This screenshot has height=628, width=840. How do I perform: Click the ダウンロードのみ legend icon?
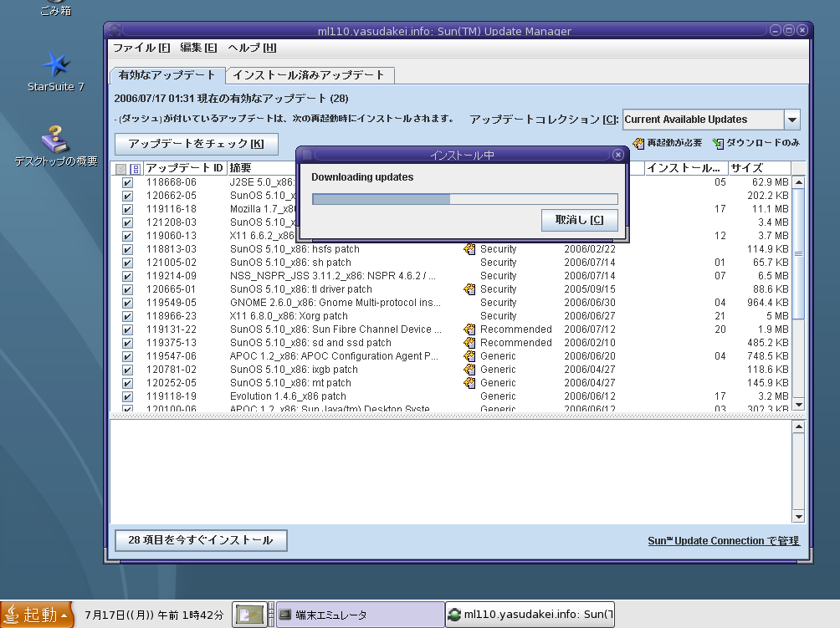click(x=718, y=143)
